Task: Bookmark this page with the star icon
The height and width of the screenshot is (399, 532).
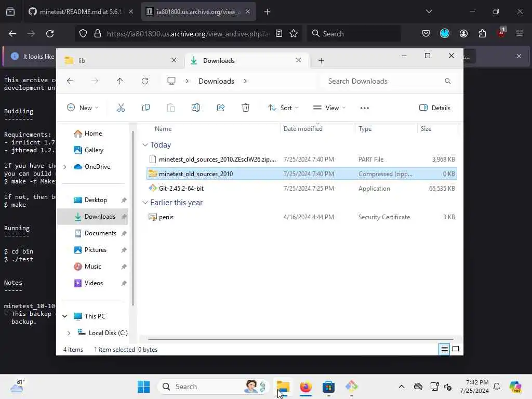Action: [x=294, y=34]
